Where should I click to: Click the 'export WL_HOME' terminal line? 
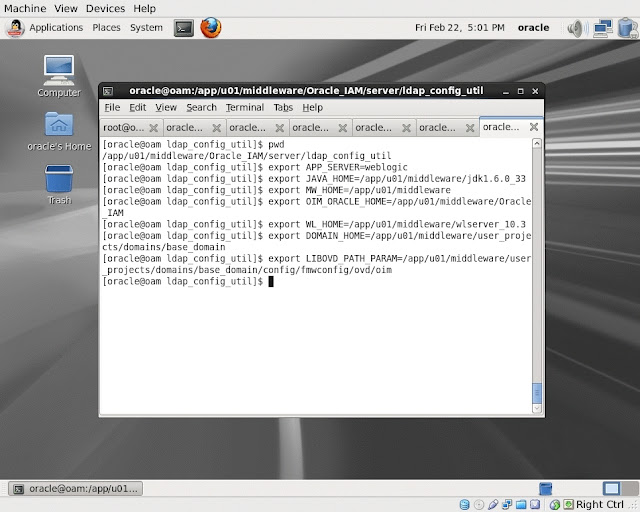click(314, 225)
